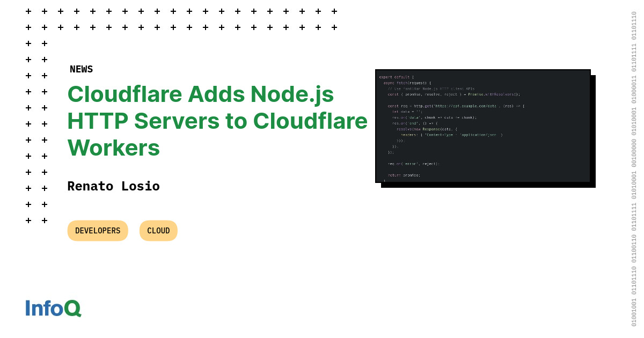Viewport: 644px width, 338px height.
Task: Select the NEWS section label
Action: [x=81, y=69]
